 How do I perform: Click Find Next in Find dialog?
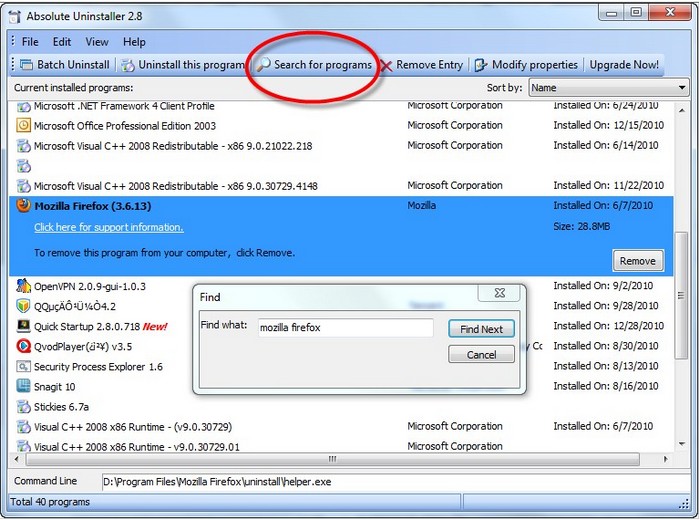click(481, 329)
